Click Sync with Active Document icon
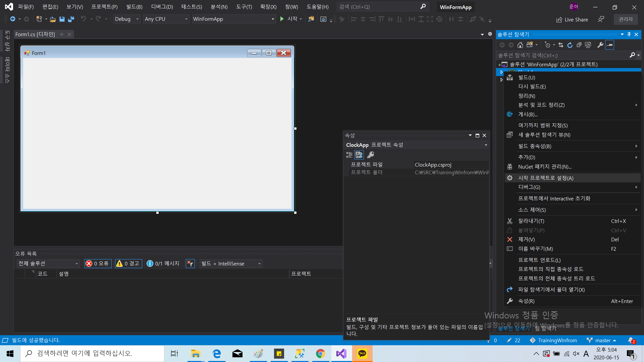644x362 pixels. point(561,45)
